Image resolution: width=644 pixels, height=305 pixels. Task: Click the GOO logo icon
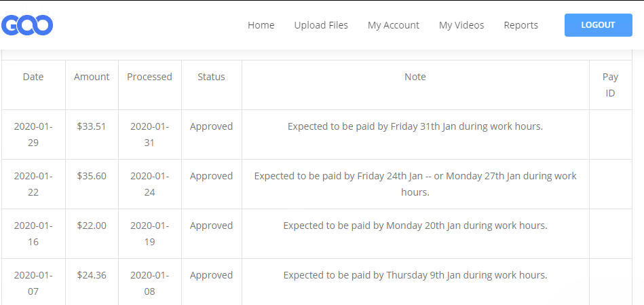click(x=27, y=25)
